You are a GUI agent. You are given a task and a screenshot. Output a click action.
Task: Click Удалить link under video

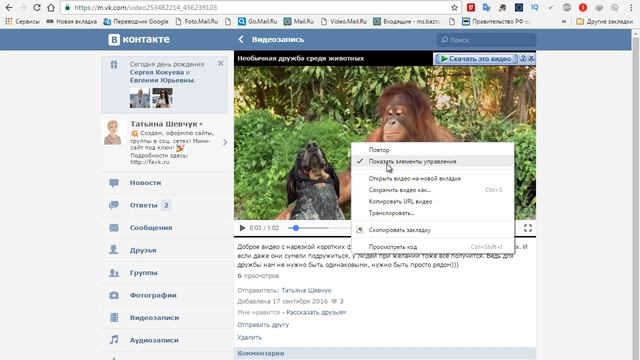click(249, 338)
